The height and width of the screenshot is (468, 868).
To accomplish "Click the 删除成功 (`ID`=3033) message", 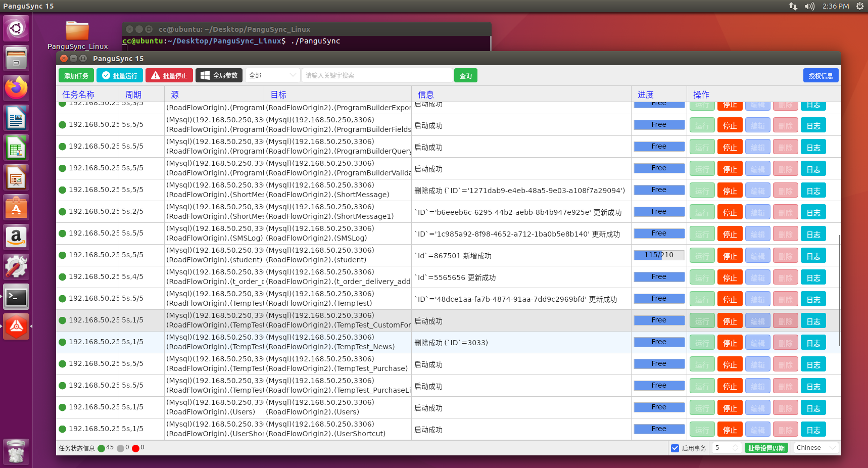I will click(451, 343).
